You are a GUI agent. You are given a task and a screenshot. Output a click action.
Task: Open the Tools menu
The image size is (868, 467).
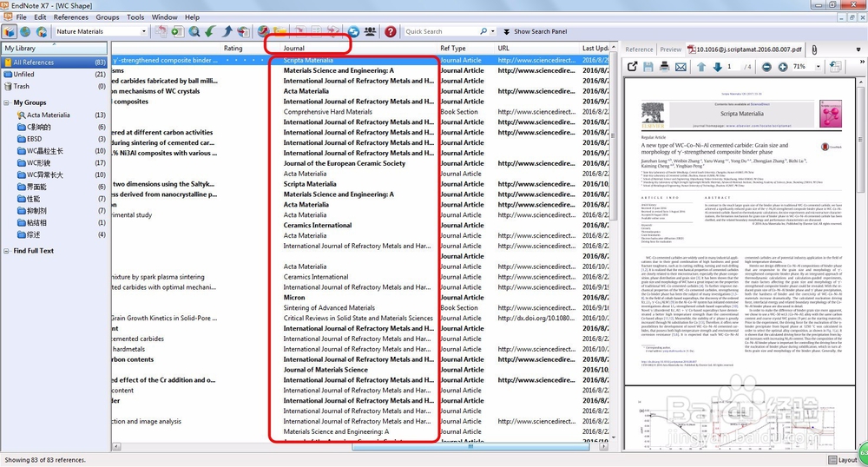pyautogui.click(x=135, y=17)
